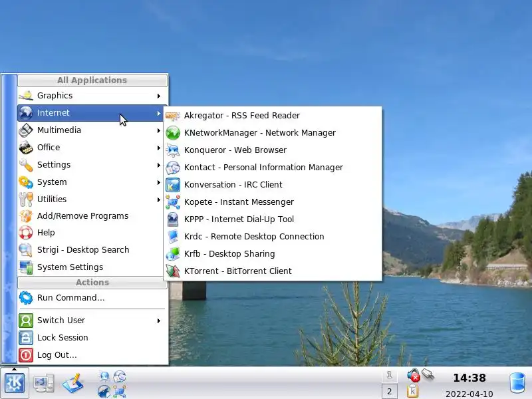Click the K Menu launcher button
Image resolution: width=532 pixels, height=399 pixels.
[x=15, y=384]
